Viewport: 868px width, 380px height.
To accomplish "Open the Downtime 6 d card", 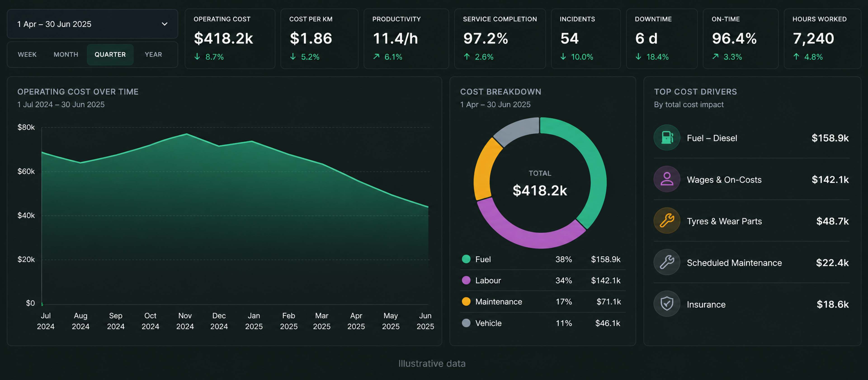I will point(661,39).
